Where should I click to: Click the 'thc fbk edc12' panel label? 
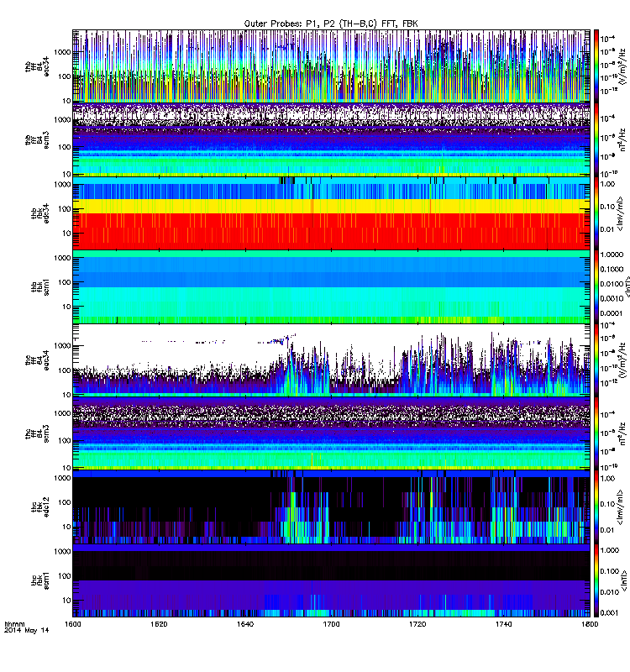click(x=39, y=507)
